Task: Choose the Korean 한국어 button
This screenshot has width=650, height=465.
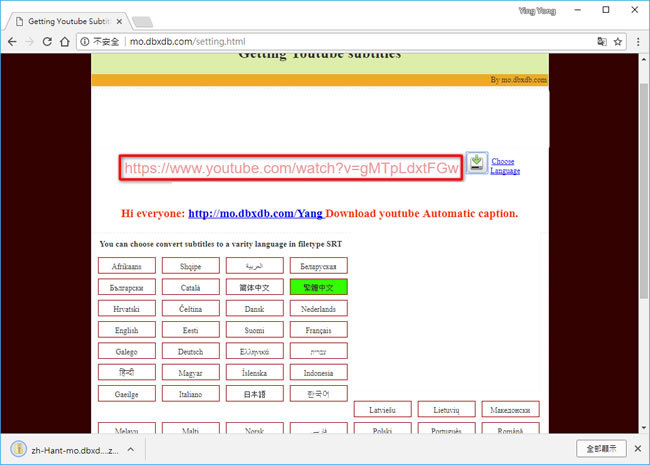Action: tap(318, 394)
